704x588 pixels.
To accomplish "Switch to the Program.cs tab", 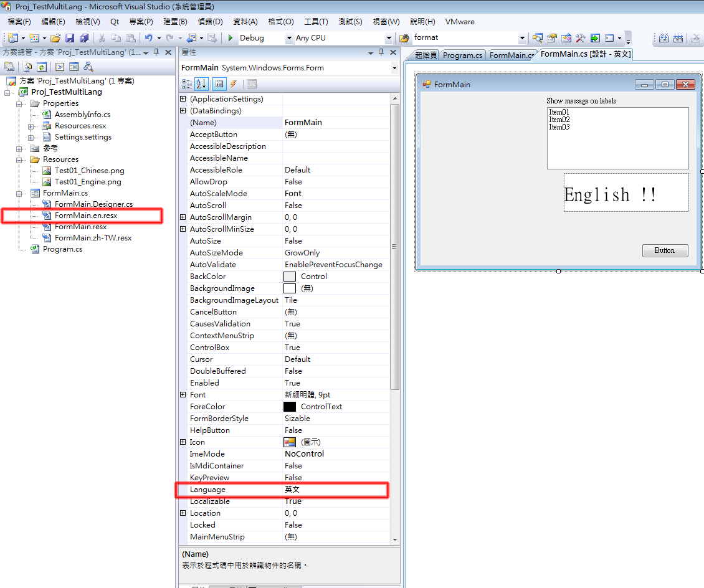I will 462,55.
